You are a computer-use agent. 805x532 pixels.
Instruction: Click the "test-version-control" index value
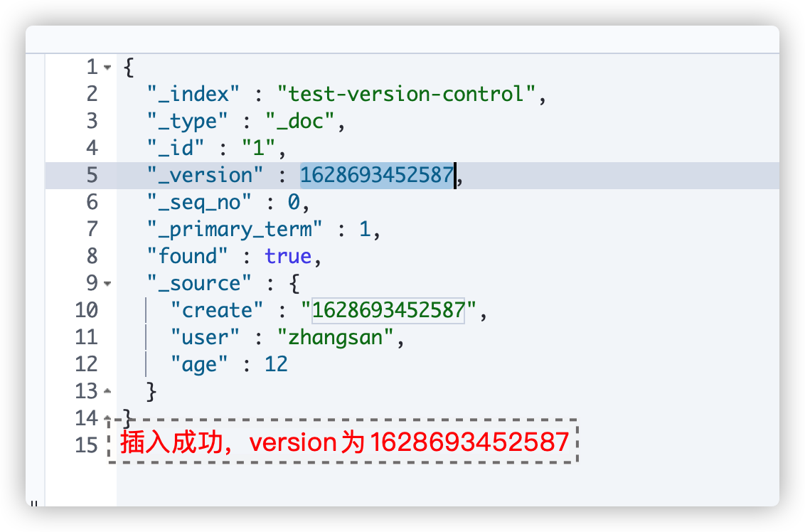point(405,94)
